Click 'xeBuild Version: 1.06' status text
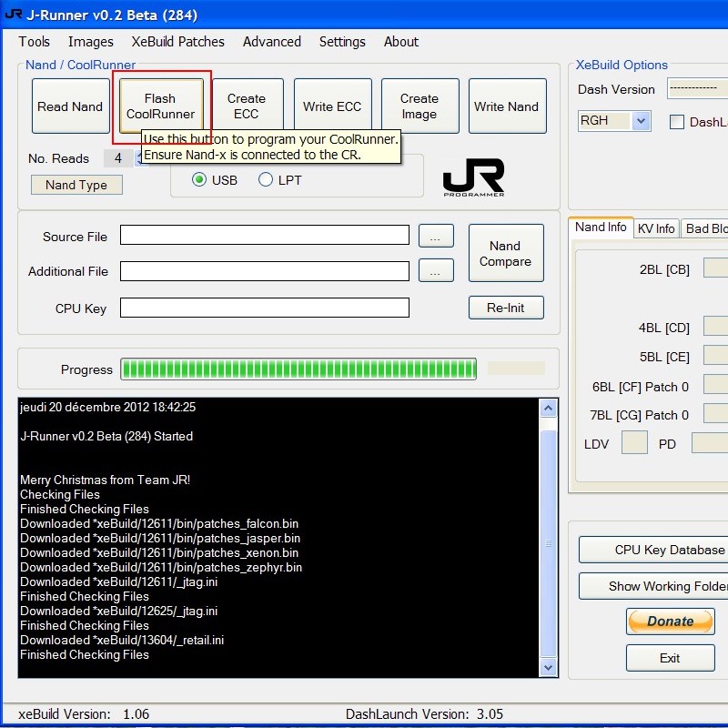728x728 pixels. click(84, 713)
